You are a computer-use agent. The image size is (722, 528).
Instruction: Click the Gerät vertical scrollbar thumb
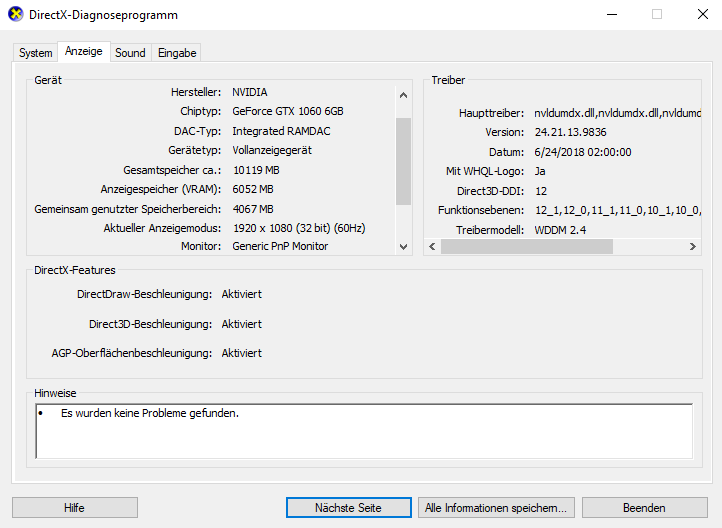tap(403, 161)
